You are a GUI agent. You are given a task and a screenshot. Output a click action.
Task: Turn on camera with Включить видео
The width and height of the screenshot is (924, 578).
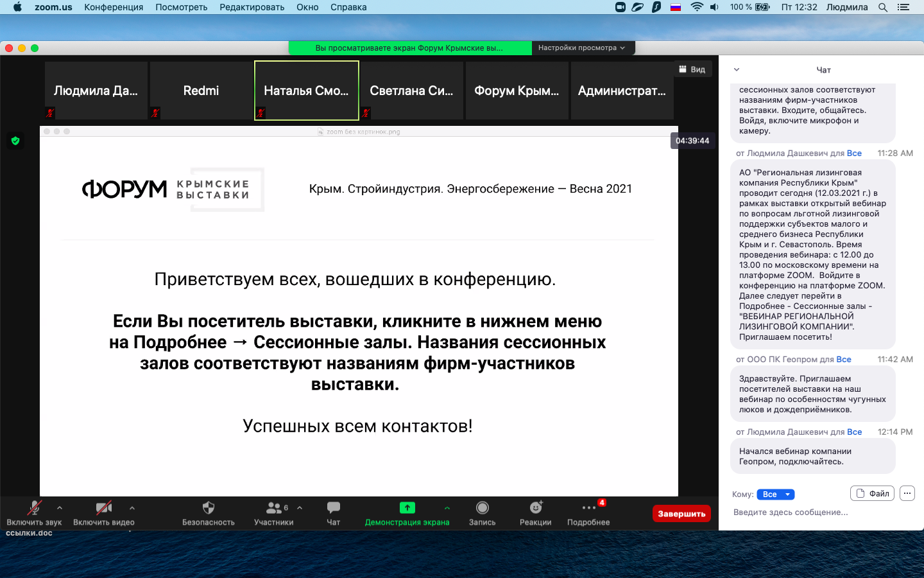point(103,509)
